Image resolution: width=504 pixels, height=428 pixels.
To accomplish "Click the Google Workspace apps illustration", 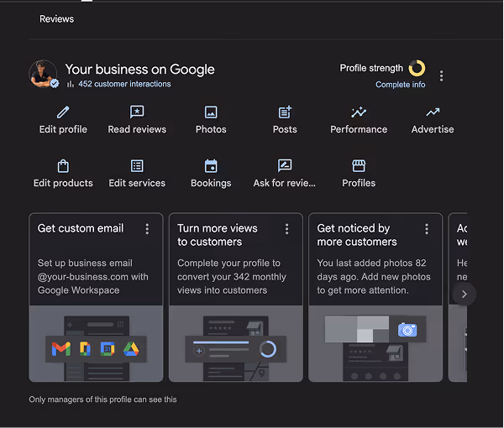I will 96,343.
